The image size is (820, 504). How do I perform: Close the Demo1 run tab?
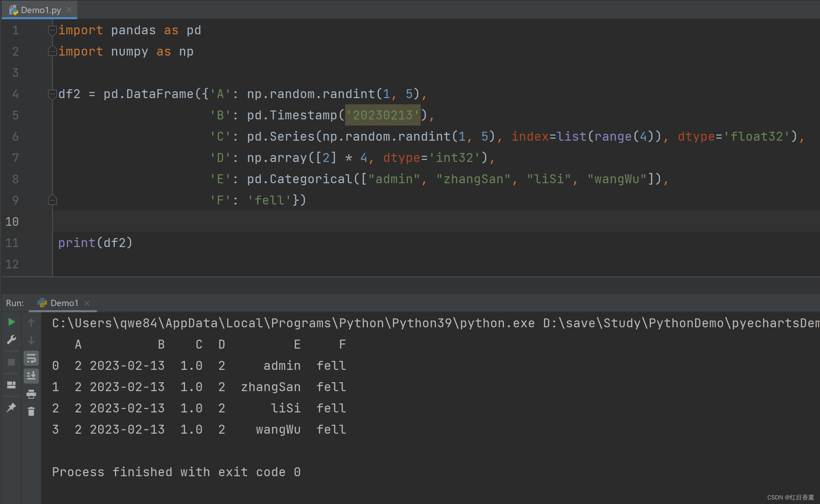coord(87,303)
